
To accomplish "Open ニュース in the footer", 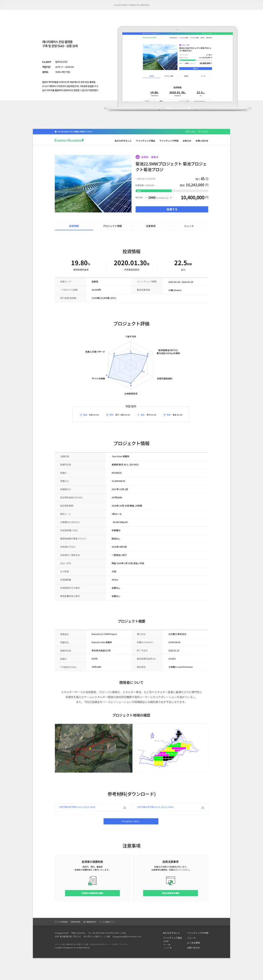I will [x=191, y=938].
